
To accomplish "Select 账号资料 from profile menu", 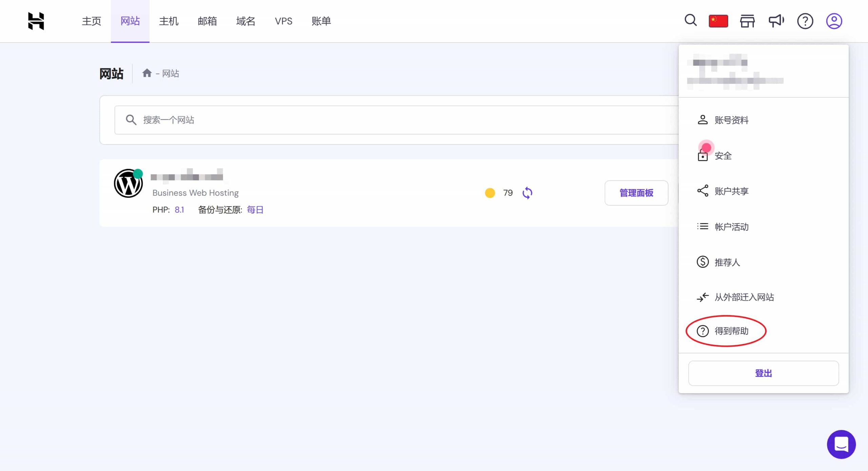I will click(x=731, y=120).
